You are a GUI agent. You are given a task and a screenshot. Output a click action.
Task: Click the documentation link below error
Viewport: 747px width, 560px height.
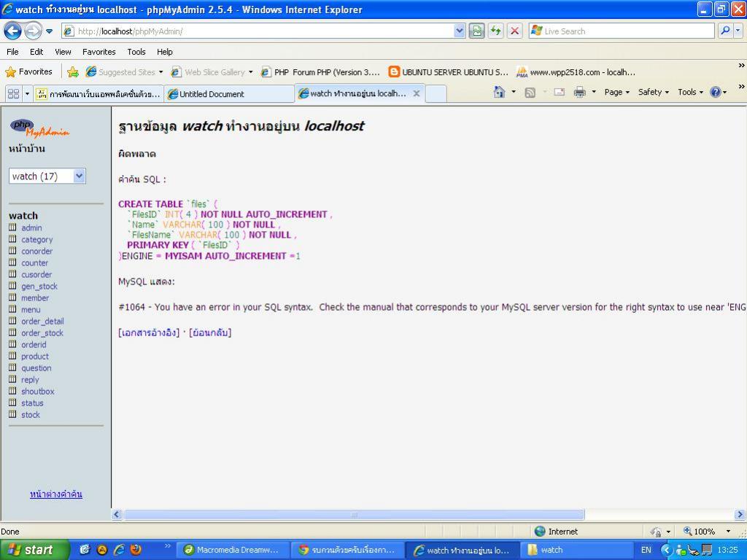pyautogui.click(x=149, y=332)
